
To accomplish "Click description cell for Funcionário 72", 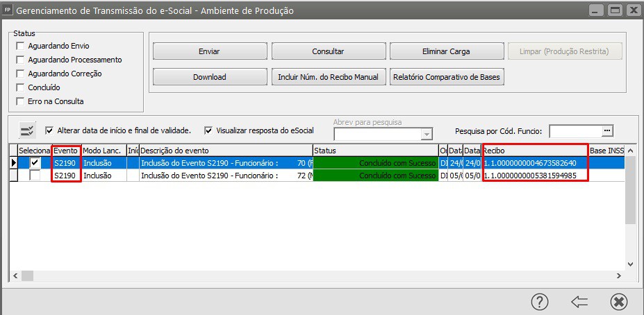I will pos(226,176).
